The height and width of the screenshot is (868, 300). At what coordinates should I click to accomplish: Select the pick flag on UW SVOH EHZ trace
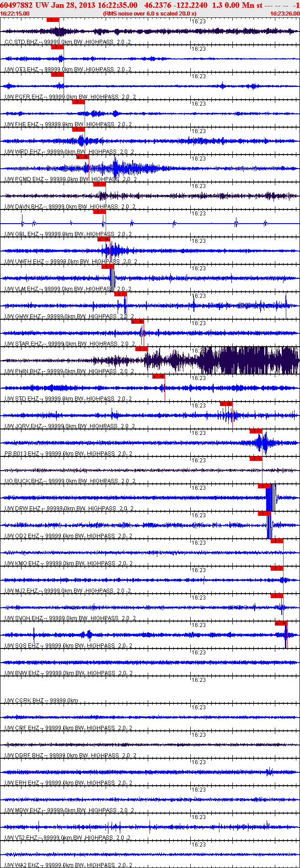pos(277,596)
